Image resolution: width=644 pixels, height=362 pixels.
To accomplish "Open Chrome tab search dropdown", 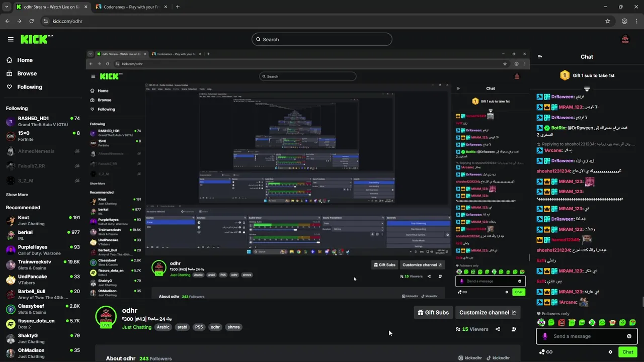I will pyautogui.click(x=7, y=7).
